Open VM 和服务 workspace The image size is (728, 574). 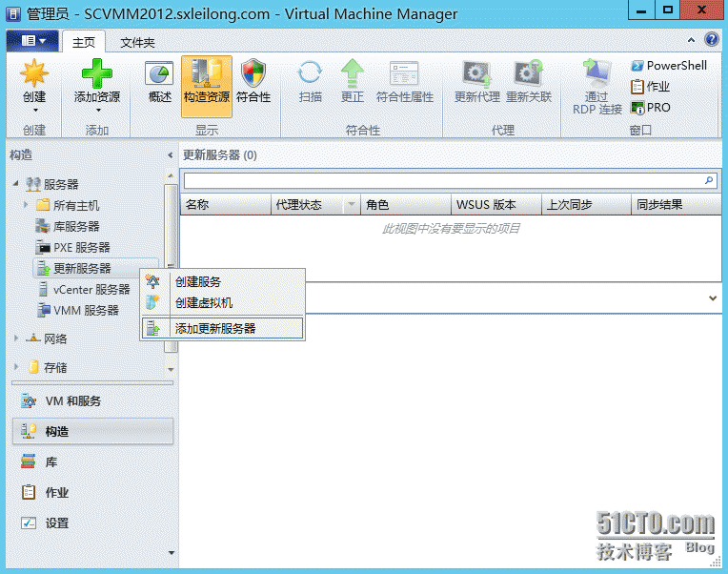tap(92, 400)
